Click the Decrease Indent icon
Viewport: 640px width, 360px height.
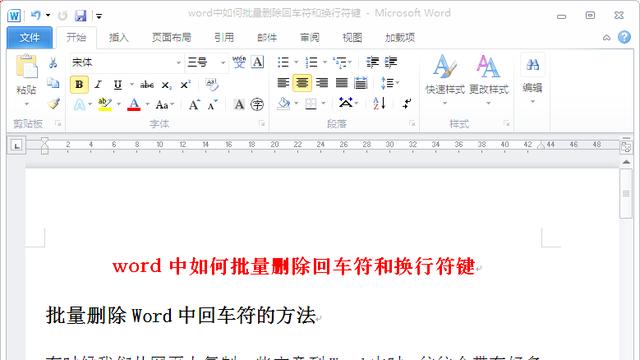click(x=372, y=62)
